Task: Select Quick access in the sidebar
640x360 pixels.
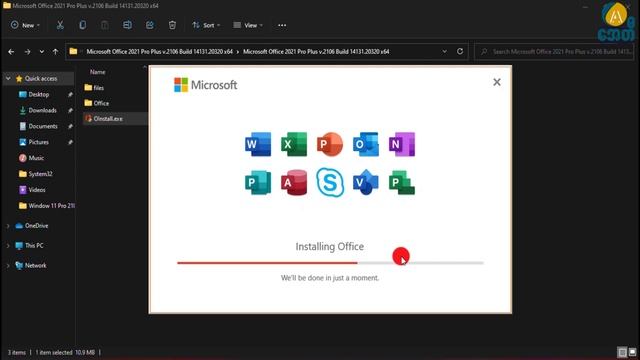Action: click(41, 78)
